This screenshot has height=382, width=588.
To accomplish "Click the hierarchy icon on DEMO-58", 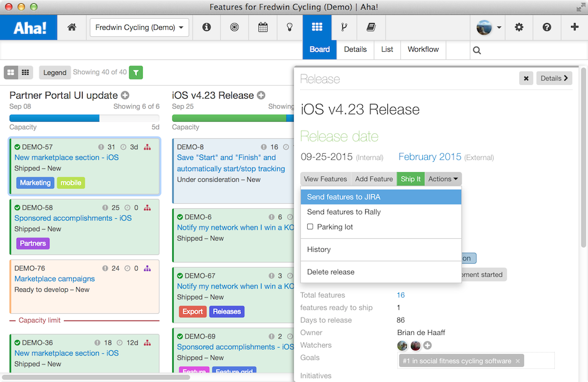I will pyautogui.click(x=148, y=208).
